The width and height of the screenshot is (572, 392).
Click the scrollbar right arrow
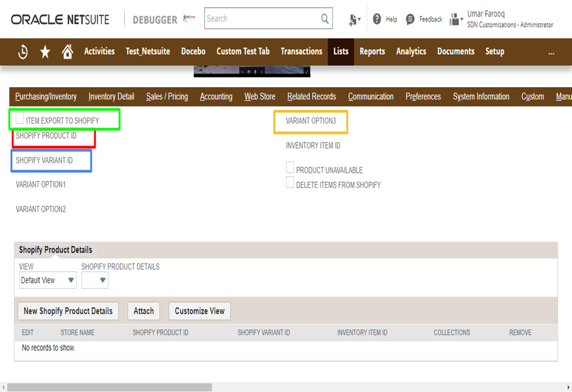click(568, 387)
